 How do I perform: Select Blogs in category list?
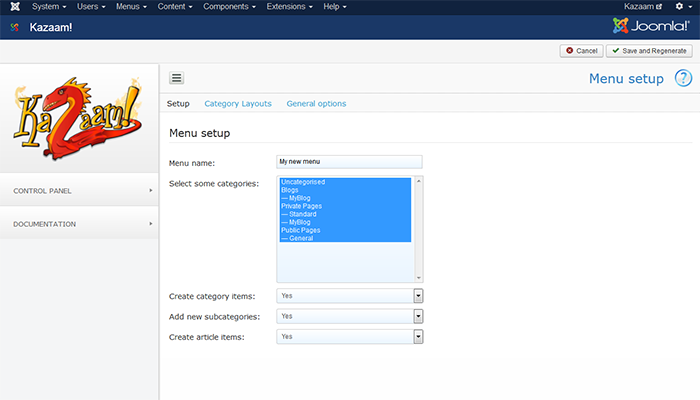pos(345,190)
